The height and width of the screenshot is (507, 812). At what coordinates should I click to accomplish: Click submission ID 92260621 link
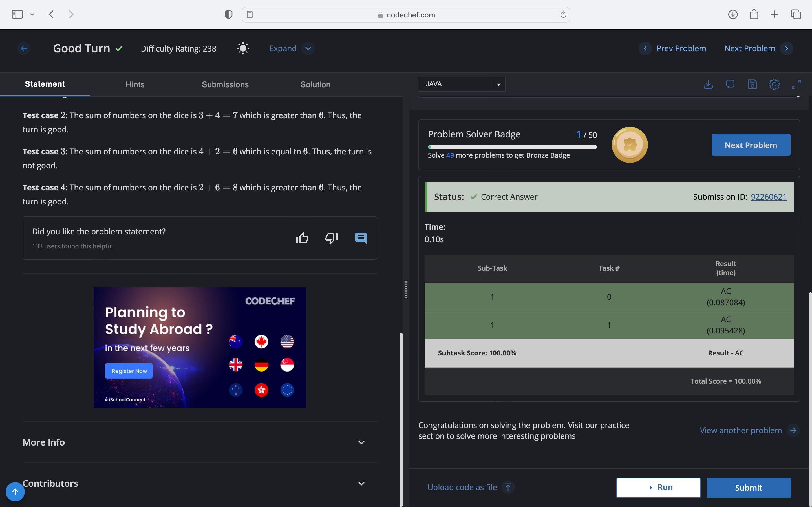768,197
